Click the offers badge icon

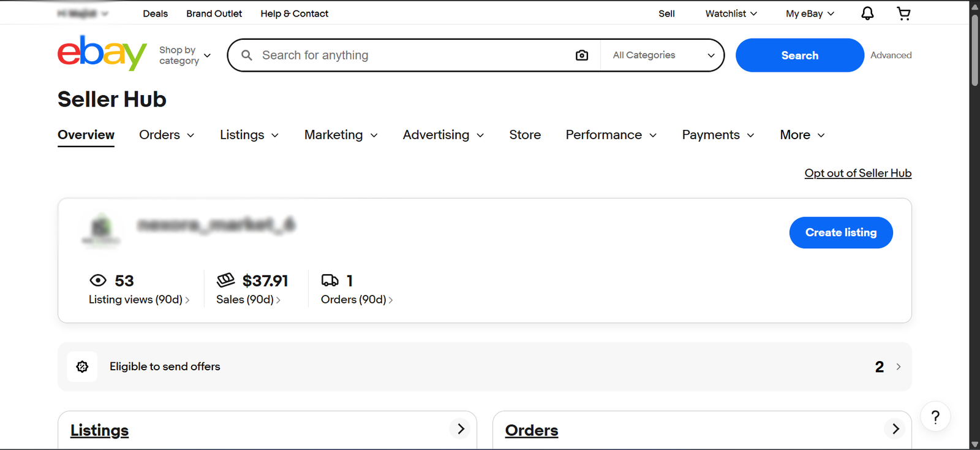pos(82,367)
